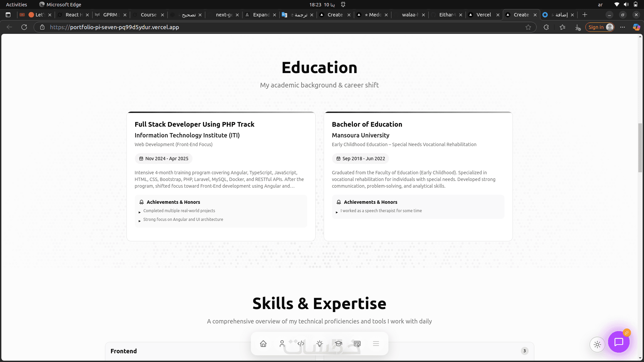644x362 pixels.
Task: Click the browser extensions puzzle icon
Action: [x=546, y=27]
